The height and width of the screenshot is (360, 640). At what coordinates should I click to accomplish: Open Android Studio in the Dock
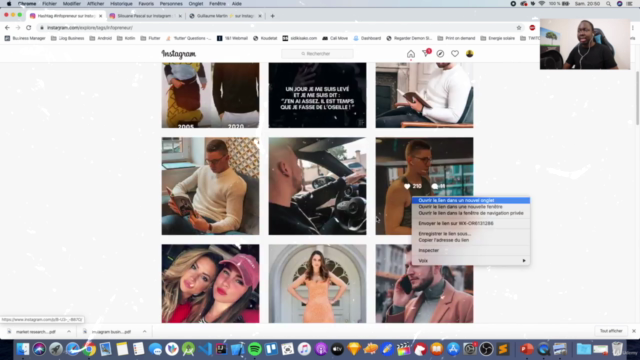188,349
